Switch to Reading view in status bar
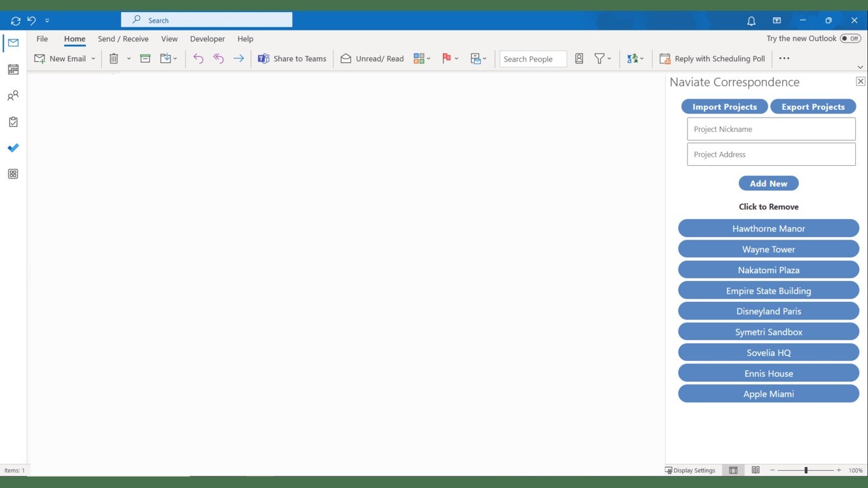 click(756, 470)
